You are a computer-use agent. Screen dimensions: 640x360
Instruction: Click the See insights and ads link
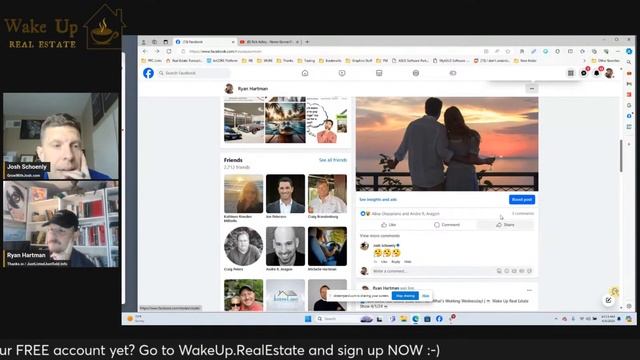(378, 200)
